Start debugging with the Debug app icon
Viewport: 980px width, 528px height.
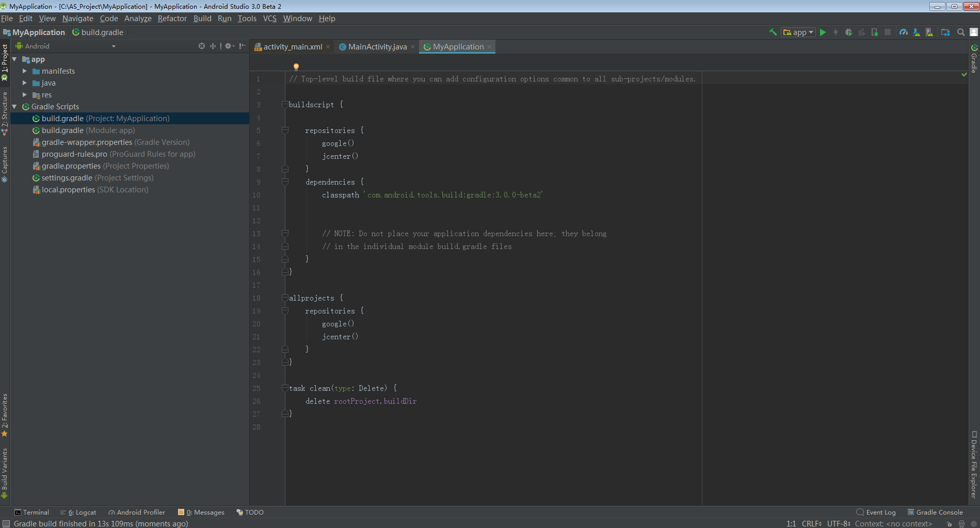pos(849,32)
